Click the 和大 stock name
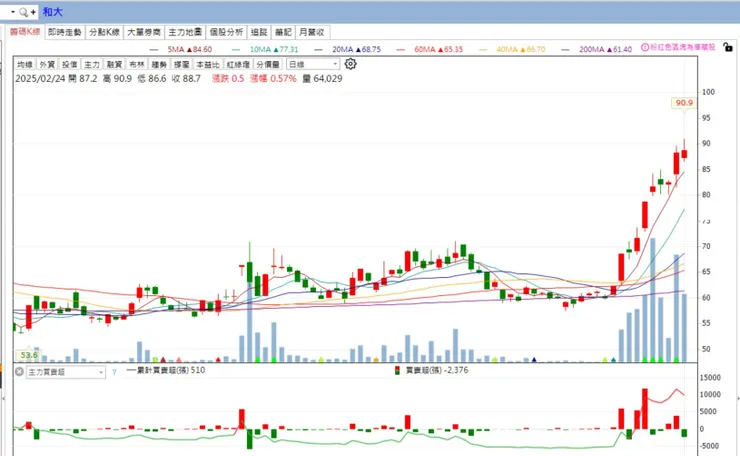This screenshot has height=456, width=740. [52, 12]
